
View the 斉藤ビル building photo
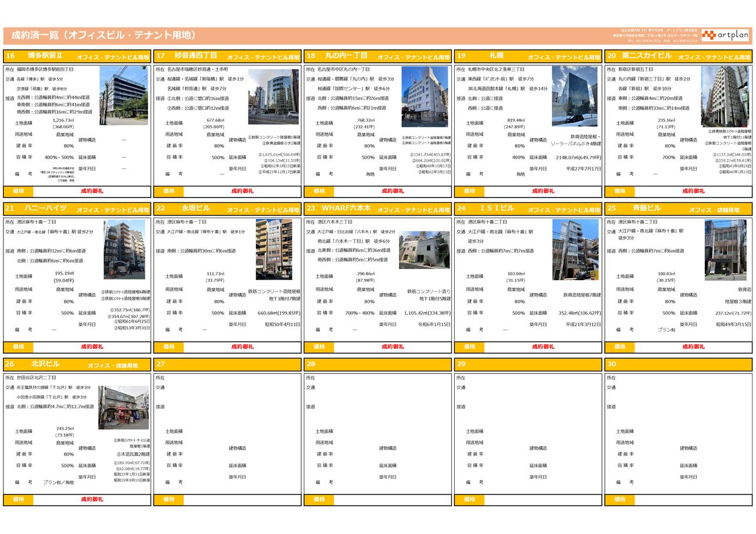(x=725, y=249)
